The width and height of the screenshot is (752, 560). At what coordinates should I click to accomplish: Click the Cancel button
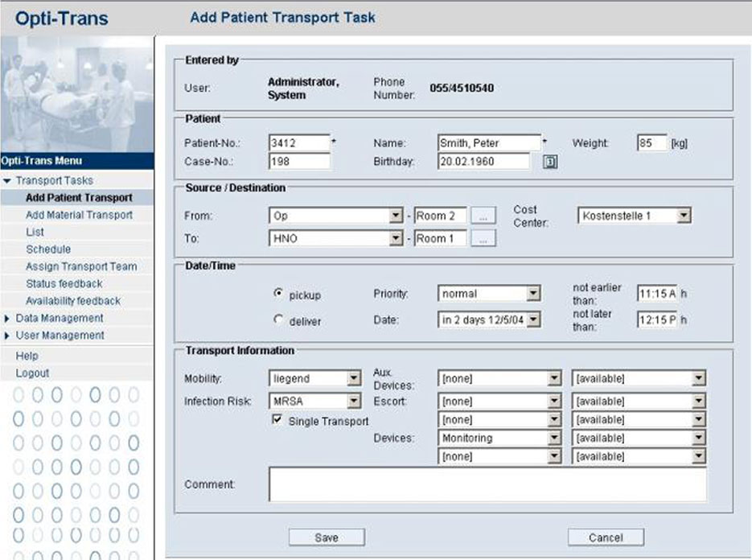pos(606,537)
